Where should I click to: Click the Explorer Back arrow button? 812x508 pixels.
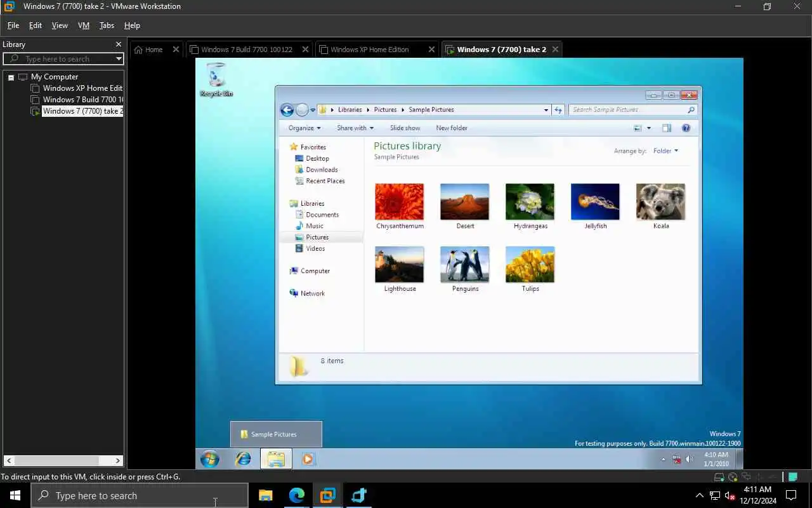pyautogui.click(x=287, y=110)
